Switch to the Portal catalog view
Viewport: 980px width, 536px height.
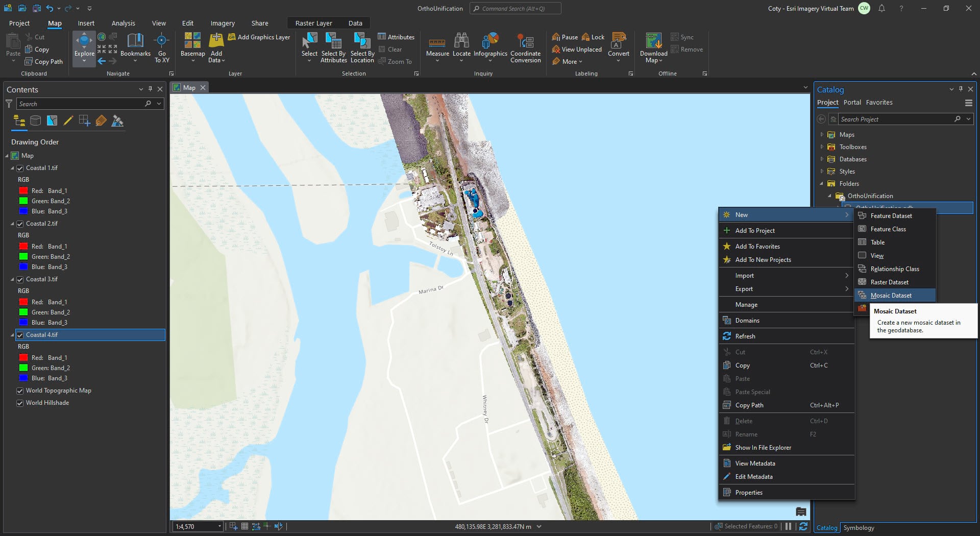(852, 103)
